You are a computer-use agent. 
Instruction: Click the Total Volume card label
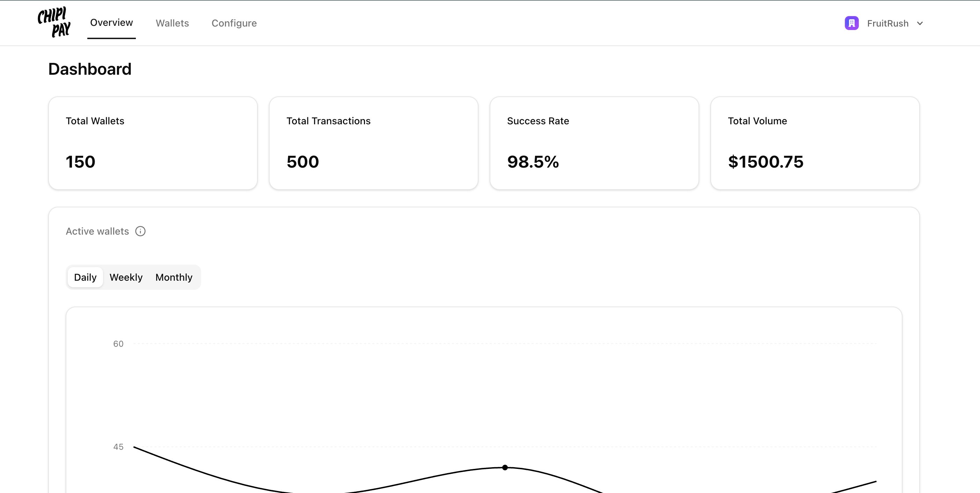[758, 121]
